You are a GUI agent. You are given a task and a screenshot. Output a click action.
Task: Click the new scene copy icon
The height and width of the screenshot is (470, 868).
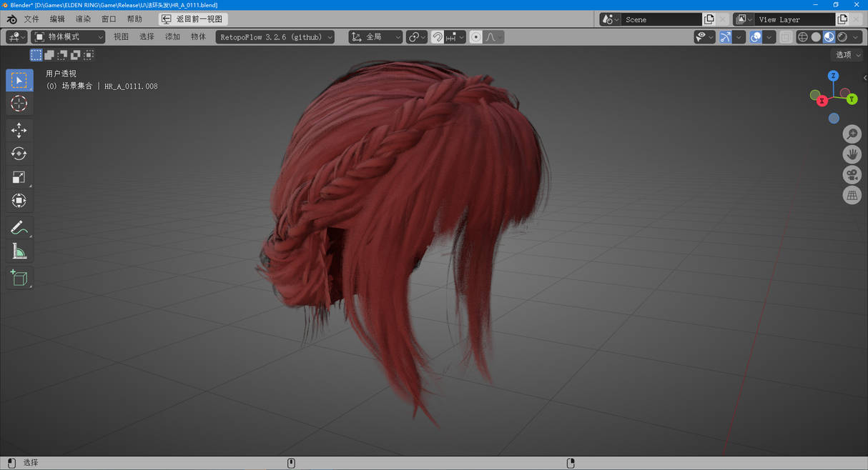(709, 19)
